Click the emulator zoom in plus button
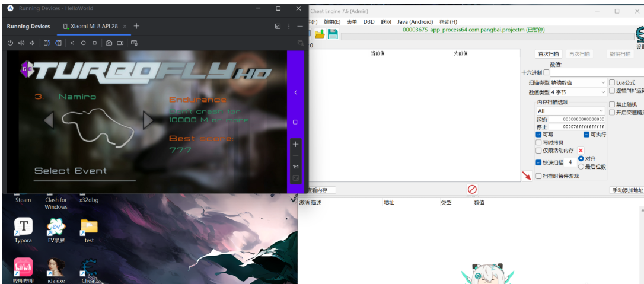The image size is (644, 284). tap(296, 145)
